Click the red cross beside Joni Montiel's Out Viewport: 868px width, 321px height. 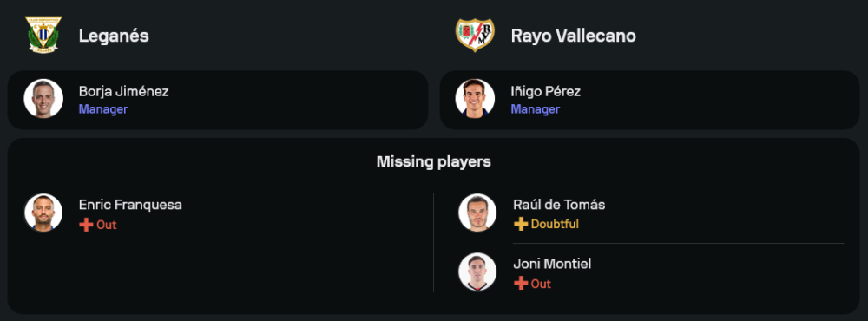pos(520,284)
